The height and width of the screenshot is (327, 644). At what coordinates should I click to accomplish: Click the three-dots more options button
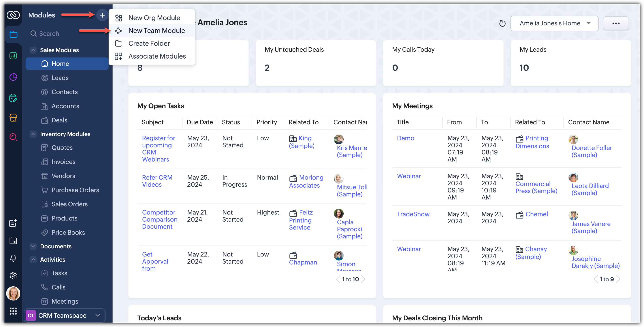(x=616, y=23)
